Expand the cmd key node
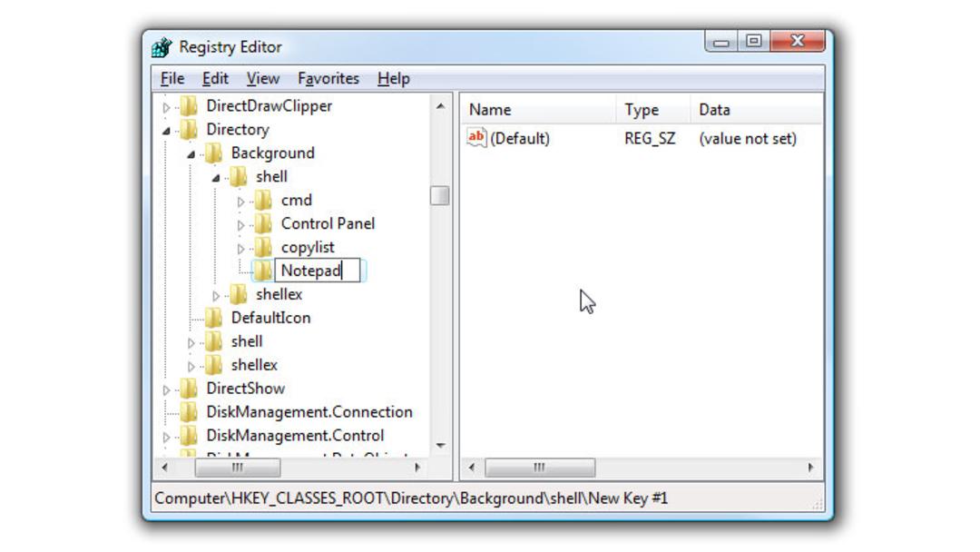The image size is (980, 552). coord(240,202)
